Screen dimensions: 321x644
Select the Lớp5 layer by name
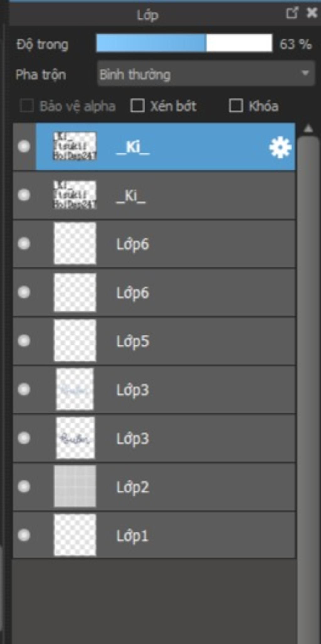click(x=133, y=341)
